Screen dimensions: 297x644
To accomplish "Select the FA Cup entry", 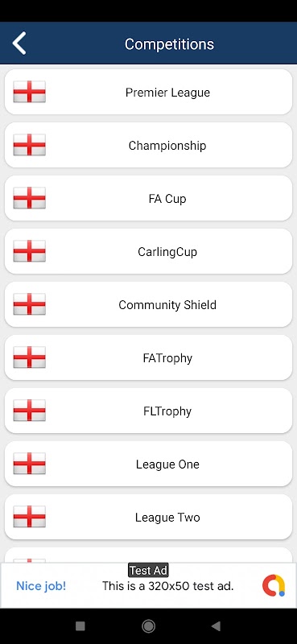I will (x=148, y=198).
